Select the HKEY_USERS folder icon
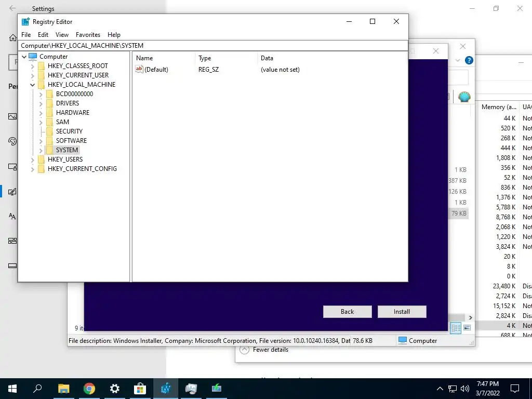The image size is (532, 399). 41,159
